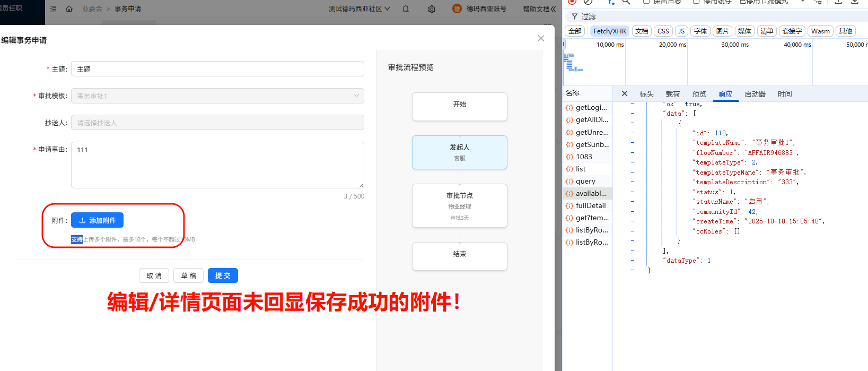Clear the network log in DevTools
This screenshot has width=868, height=371.
588,2
